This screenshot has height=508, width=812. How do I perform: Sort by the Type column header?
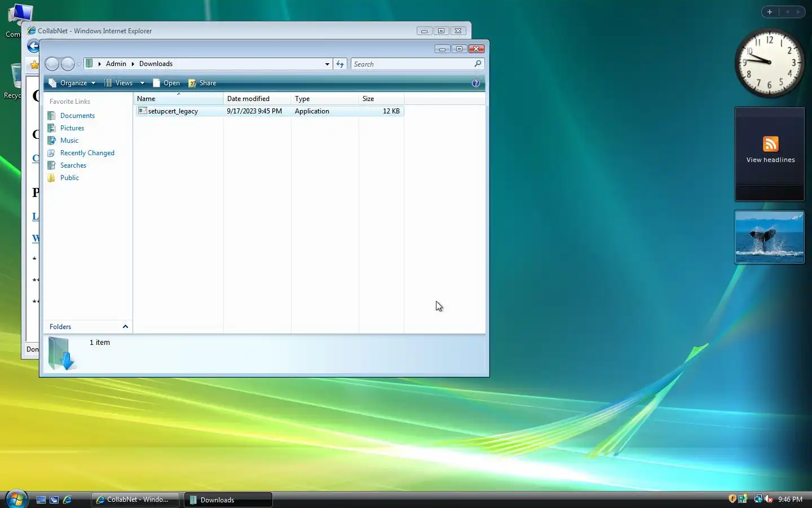[x=325, y=99]
